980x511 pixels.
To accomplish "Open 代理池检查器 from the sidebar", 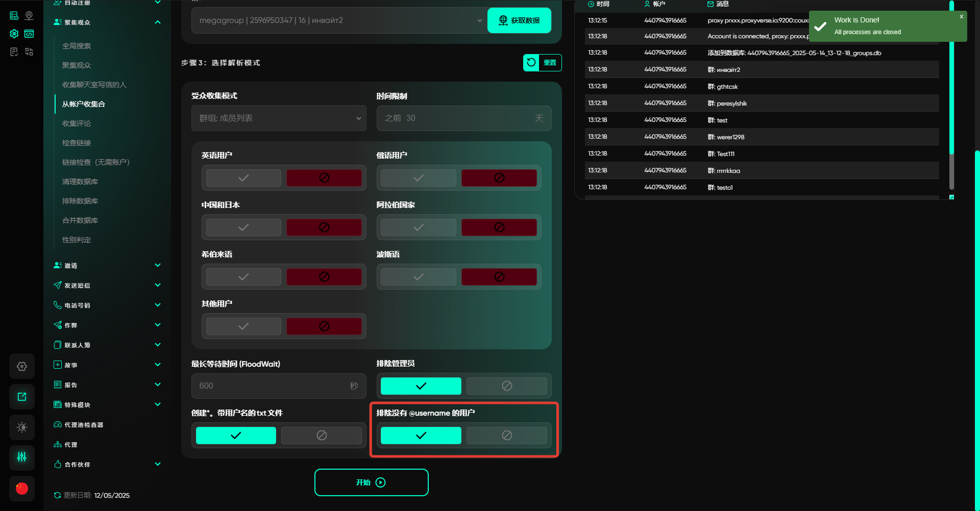I will click(x=84, y=425).
